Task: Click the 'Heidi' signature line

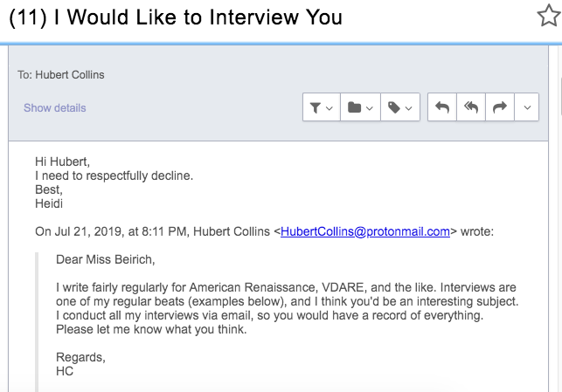Action: (50, 203)
